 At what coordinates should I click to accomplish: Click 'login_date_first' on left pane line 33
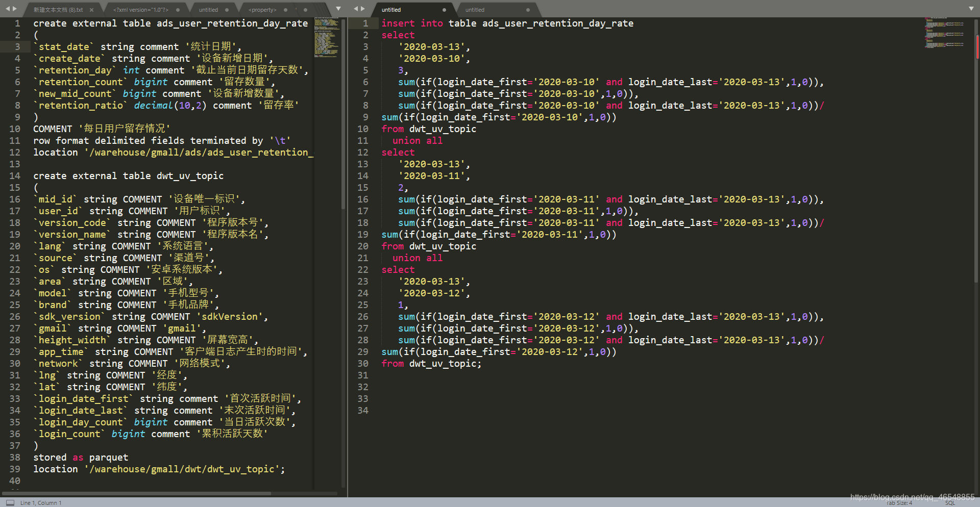click(x=84, y=399)
